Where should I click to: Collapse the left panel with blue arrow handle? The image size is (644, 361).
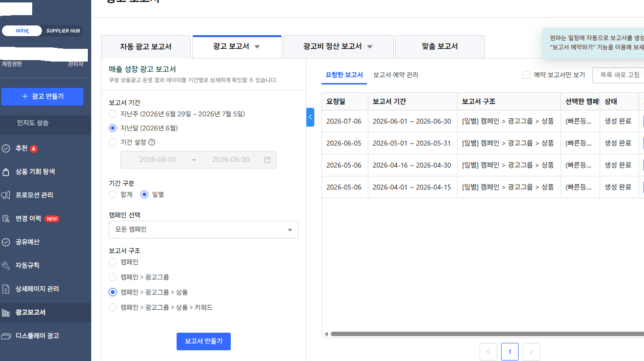pyautogui.click(x=310, y=117)
